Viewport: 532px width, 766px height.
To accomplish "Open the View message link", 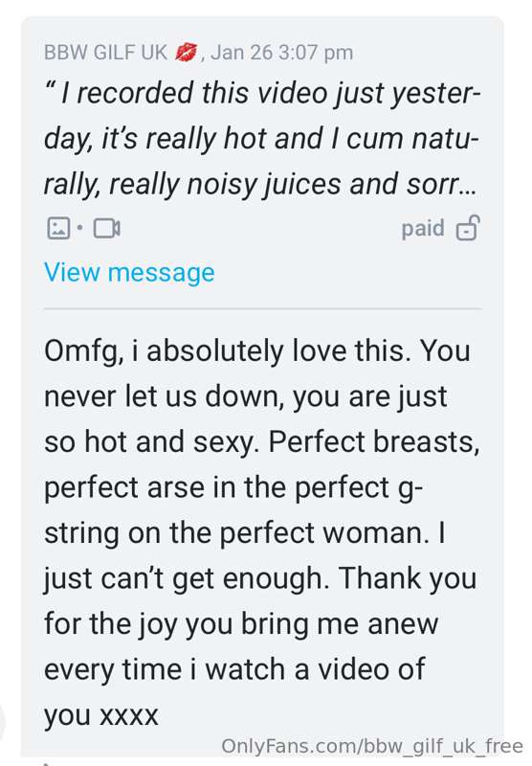I will (129, 272).
